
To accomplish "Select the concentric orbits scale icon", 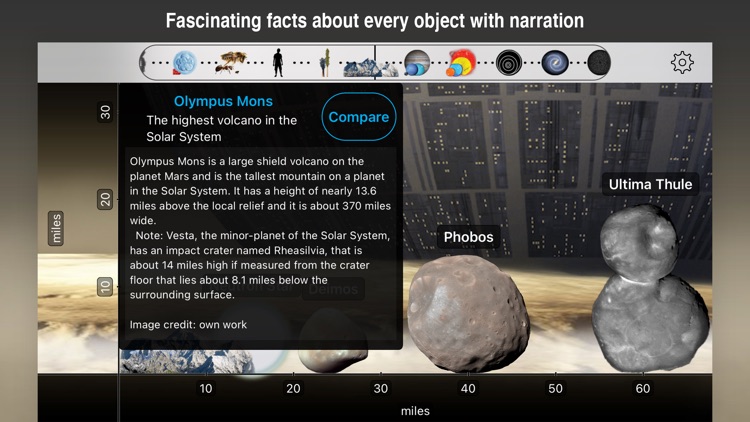I will click(508, 63).
